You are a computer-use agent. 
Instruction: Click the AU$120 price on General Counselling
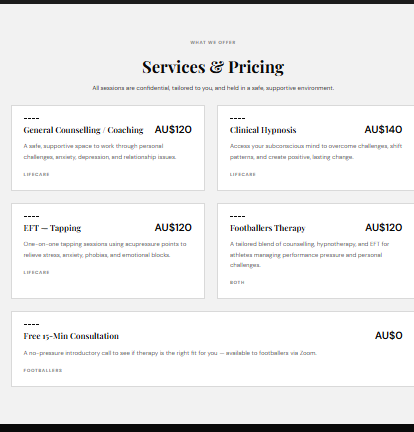coord(173,129)
